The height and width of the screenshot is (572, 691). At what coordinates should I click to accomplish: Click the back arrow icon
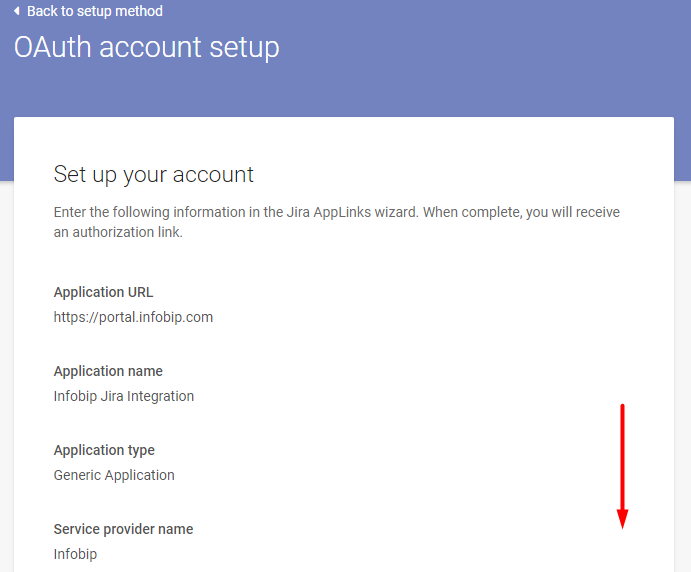click(x=17, y=11)
